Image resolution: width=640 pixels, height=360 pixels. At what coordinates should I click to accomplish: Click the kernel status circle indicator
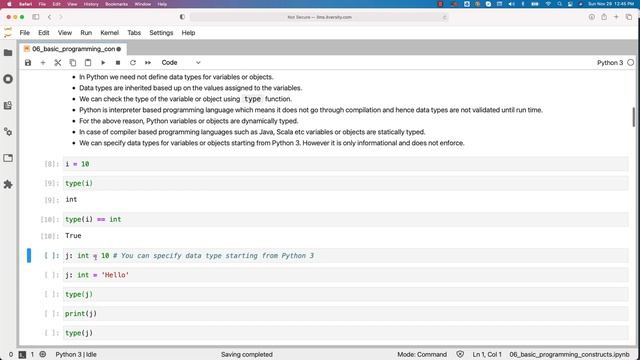[631, 63]
